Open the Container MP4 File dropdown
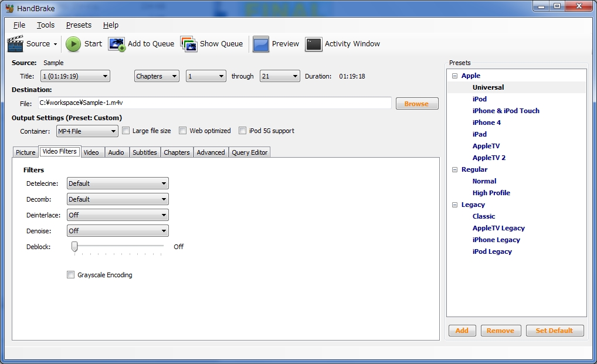Image resolution: width=597 pixels, height=364 pixels. [x=87, y=131]
